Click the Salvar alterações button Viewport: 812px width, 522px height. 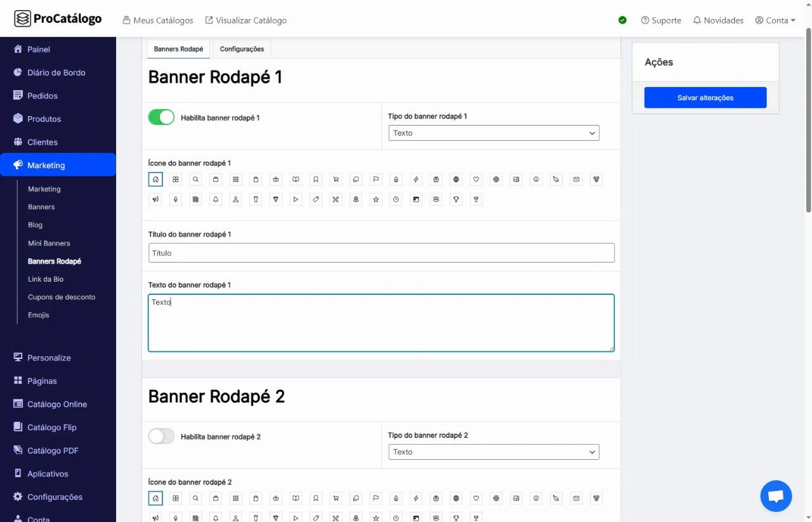[x=705, y=98]
